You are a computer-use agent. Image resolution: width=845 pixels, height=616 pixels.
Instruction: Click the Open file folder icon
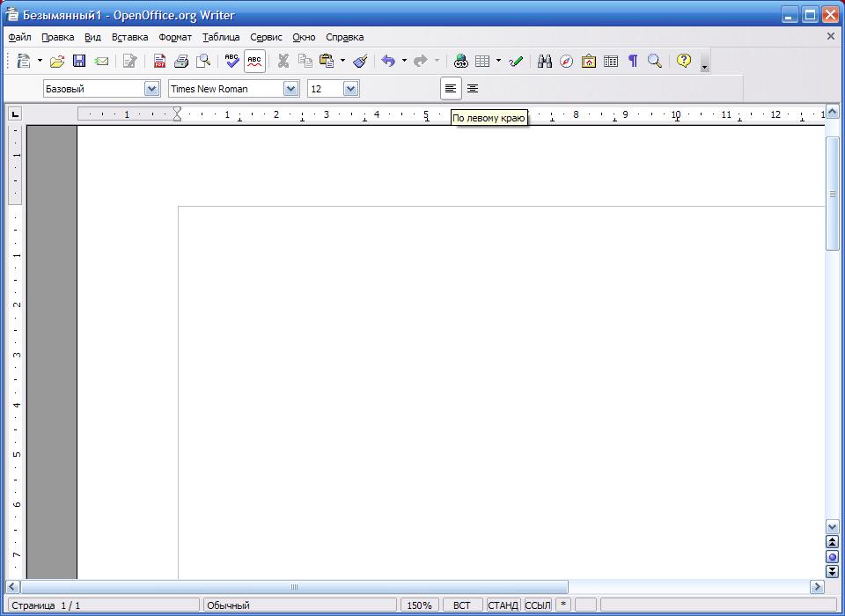pos(57,61)
